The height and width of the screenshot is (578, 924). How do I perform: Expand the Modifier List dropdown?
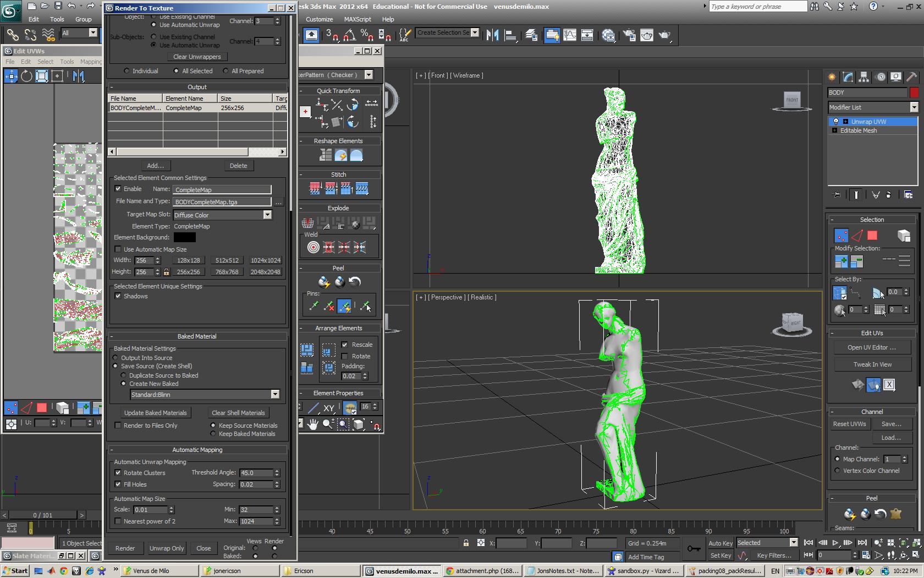point(914,107)
